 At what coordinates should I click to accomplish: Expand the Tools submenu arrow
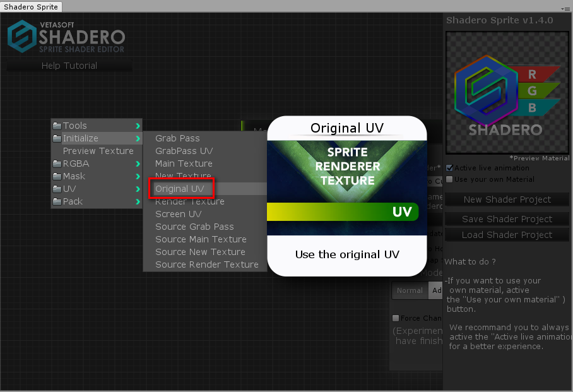point(138,126)
